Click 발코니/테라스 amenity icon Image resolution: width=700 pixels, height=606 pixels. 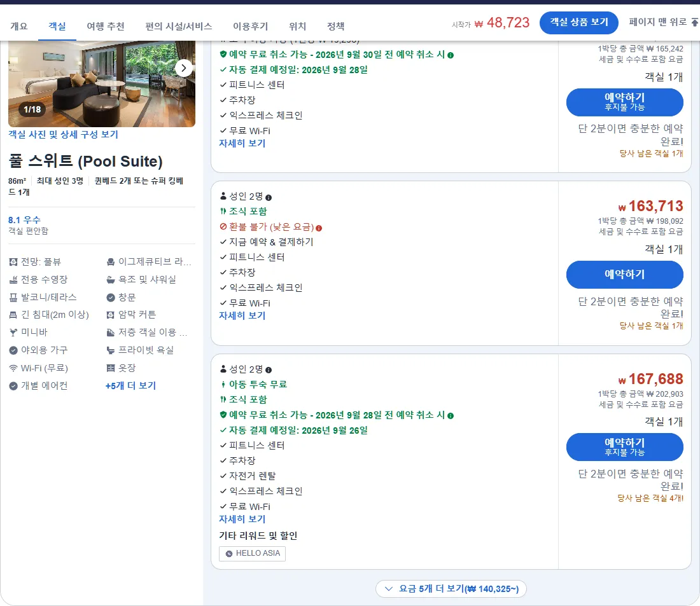(x=13, y=298)
